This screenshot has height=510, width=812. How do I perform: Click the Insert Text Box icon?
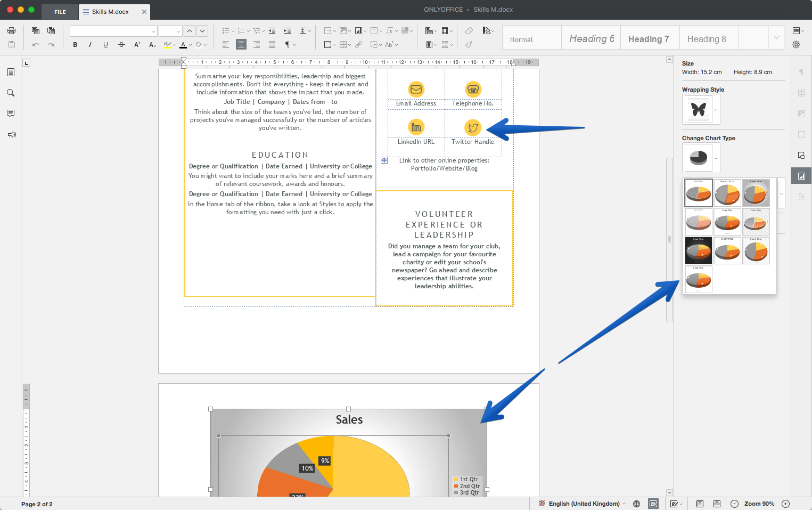point(374,31)
